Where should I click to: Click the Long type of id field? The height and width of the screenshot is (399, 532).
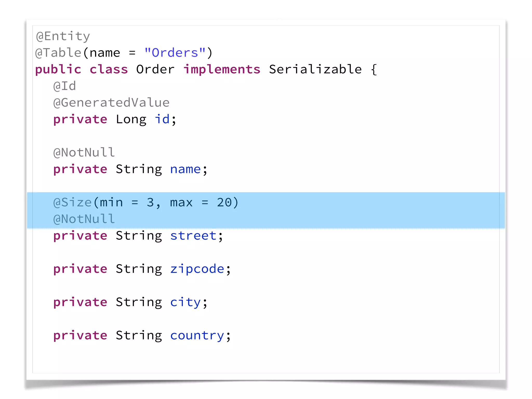131,119
